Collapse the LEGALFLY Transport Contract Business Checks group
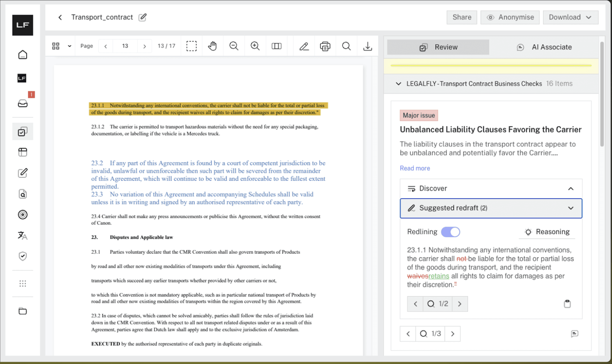 click(399, 84)
